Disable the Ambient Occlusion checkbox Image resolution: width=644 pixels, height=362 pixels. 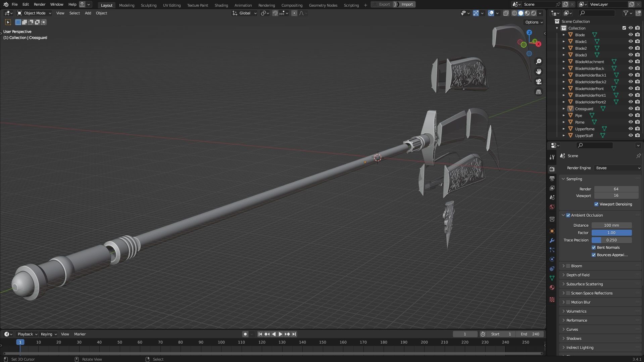(x=568, y=215)
